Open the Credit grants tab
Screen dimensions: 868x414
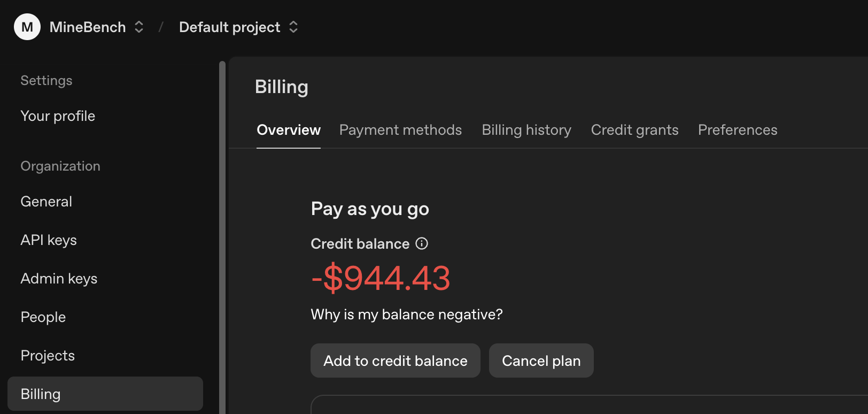pos(634,130)
